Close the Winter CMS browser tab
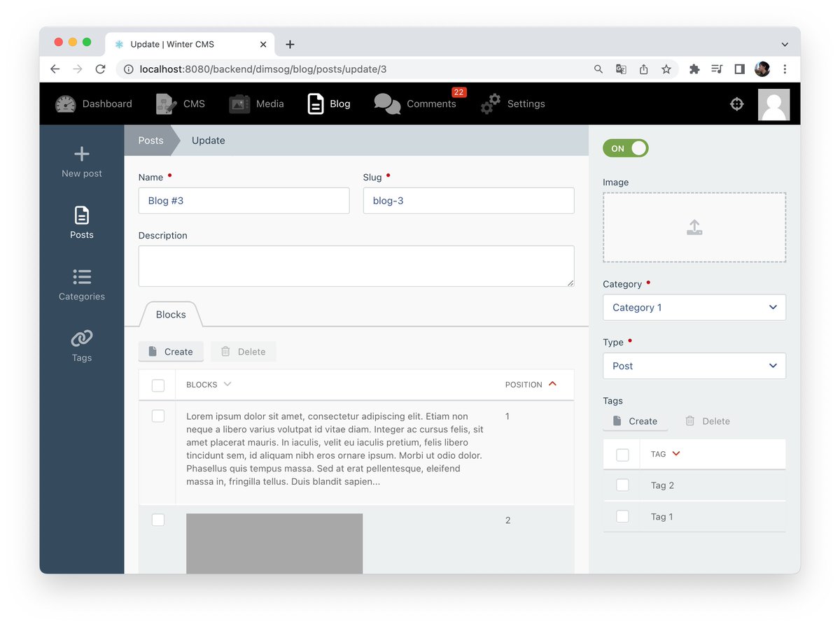 click(263, 44)
